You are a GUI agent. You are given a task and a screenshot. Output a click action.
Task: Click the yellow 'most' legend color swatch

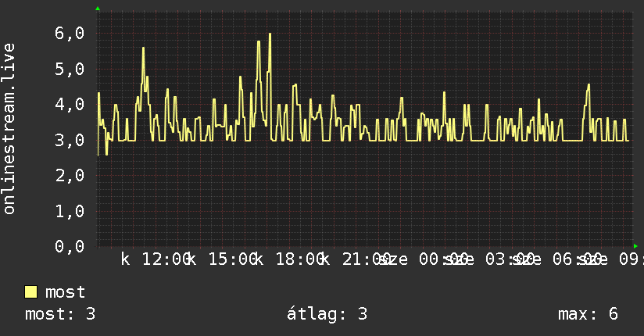30,292
